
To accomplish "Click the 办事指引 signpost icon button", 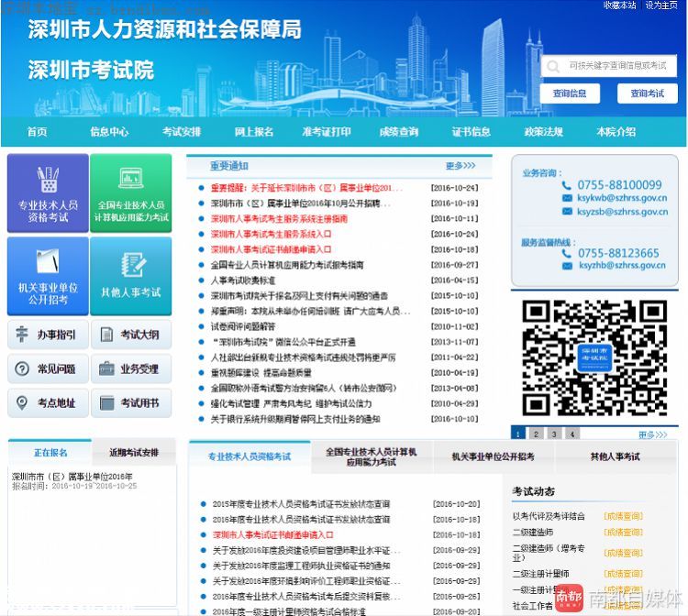I will pos(48,335).
